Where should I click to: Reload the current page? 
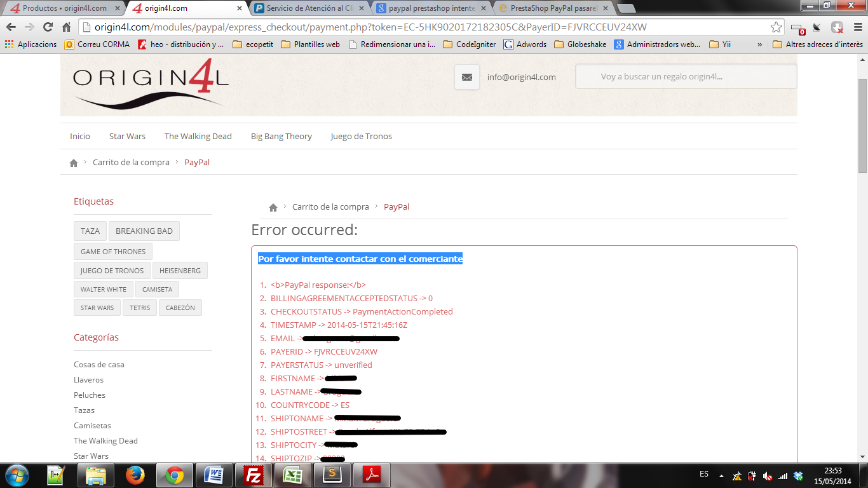(48, 27)
